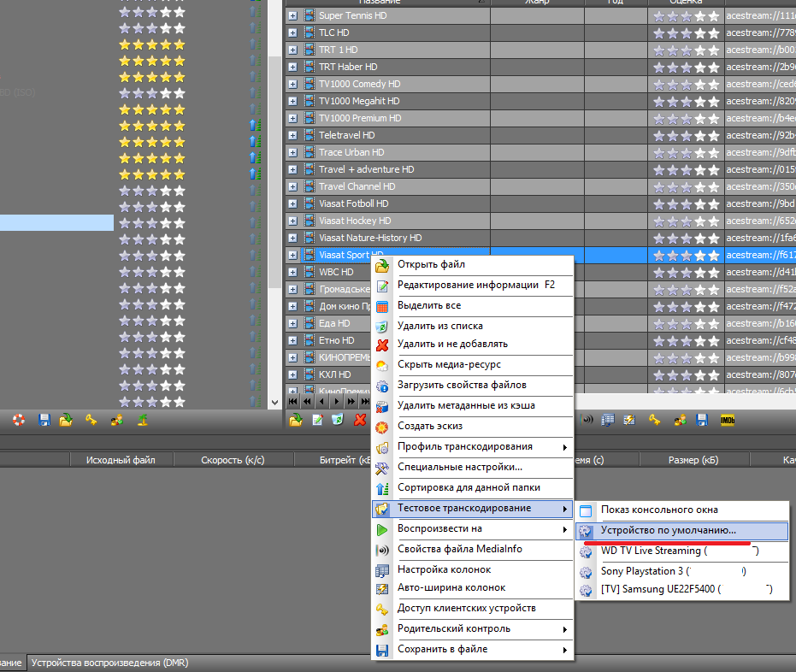
Task: Click the palm tree icon in left toolbar
Action: 144,420
